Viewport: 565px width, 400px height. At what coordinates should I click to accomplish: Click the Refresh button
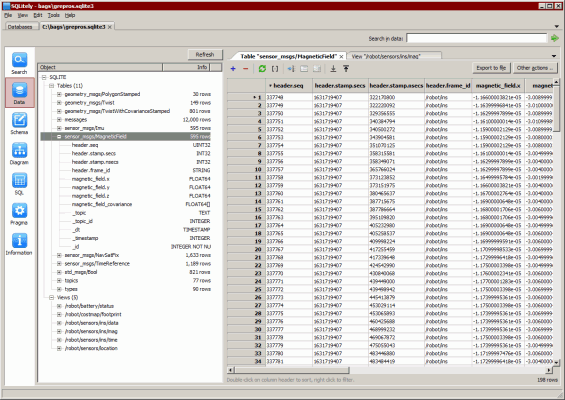pos(205,54)
